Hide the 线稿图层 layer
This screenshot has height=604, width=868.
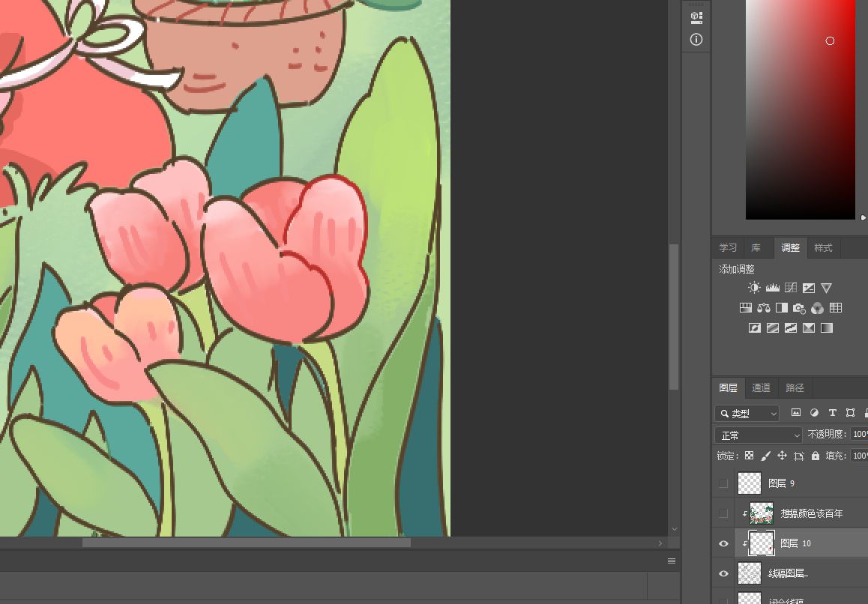[723, 573]
